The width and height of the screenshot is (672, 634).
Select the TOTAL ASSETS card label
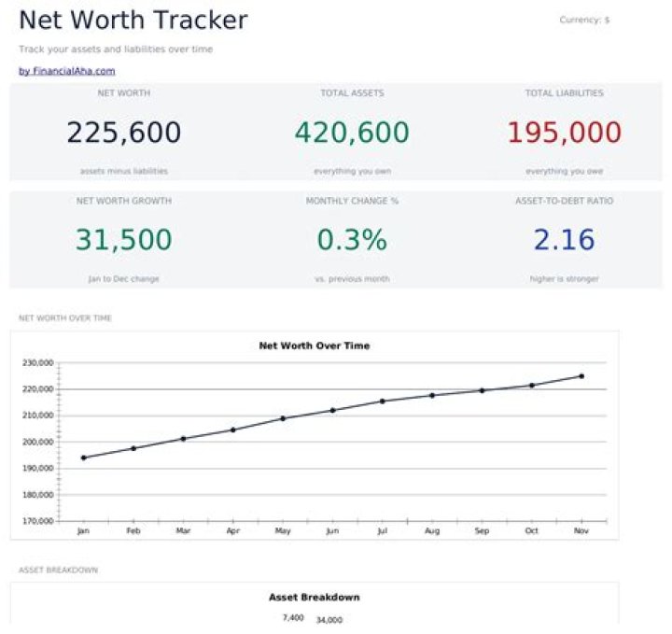point(352,93)
